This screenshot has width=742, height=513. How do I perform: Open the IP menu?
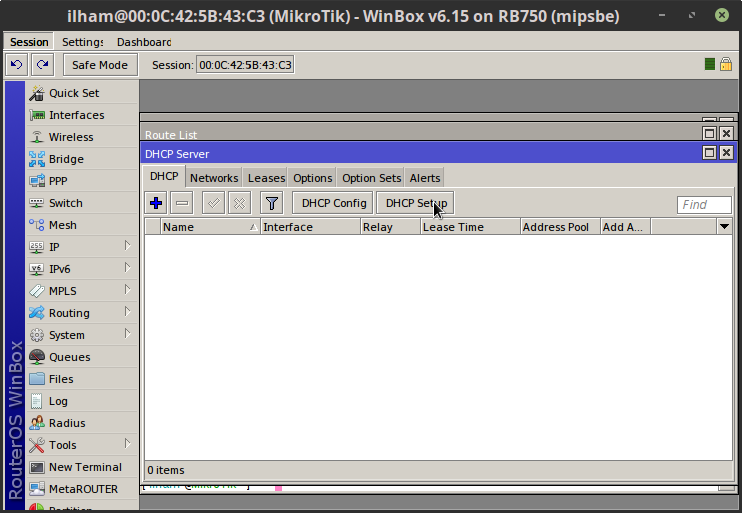(x=81, y=247)
